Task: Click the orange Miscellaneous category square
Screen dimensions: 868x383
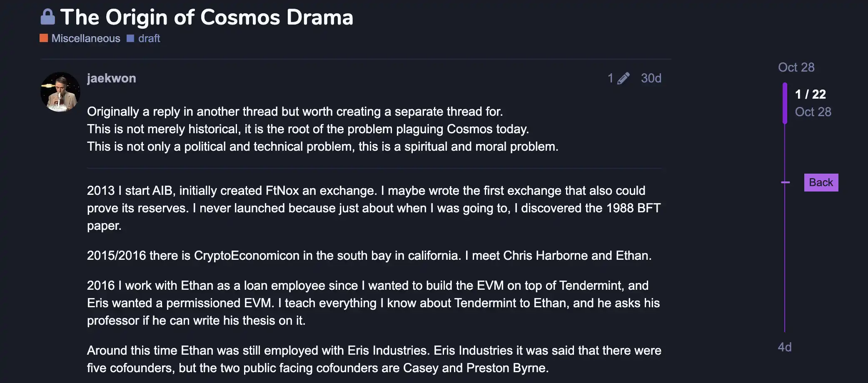Action: click(x=44, y=38)
